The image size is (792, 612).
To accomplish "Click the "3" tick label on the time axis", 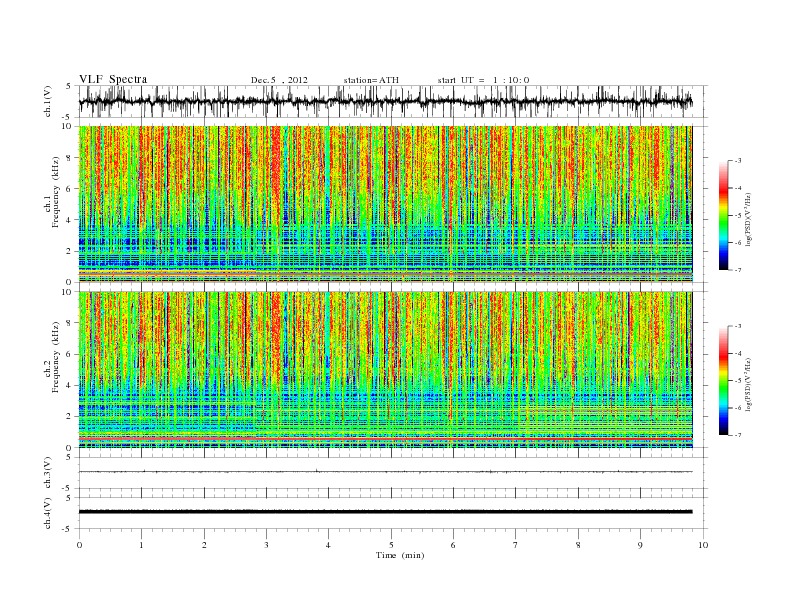I will tap(266, 545).
